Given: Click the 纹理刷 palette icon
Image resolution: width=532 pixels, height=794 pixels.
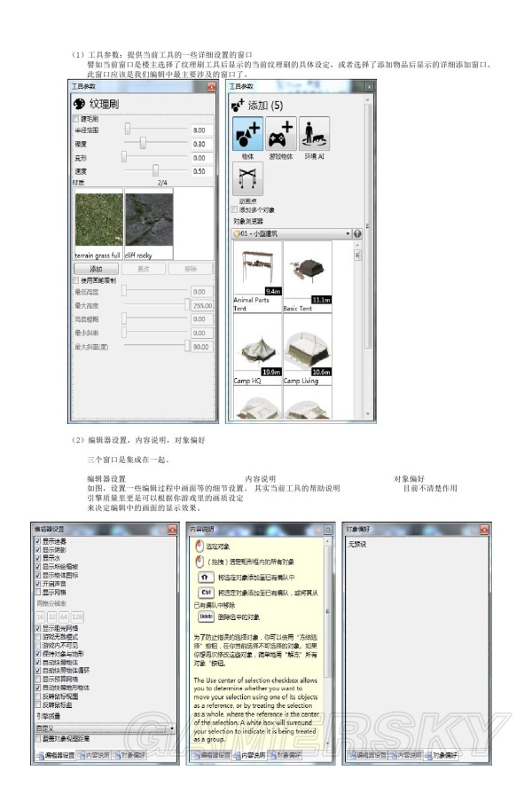Looking at the screenshot, I should pos(78,103).
